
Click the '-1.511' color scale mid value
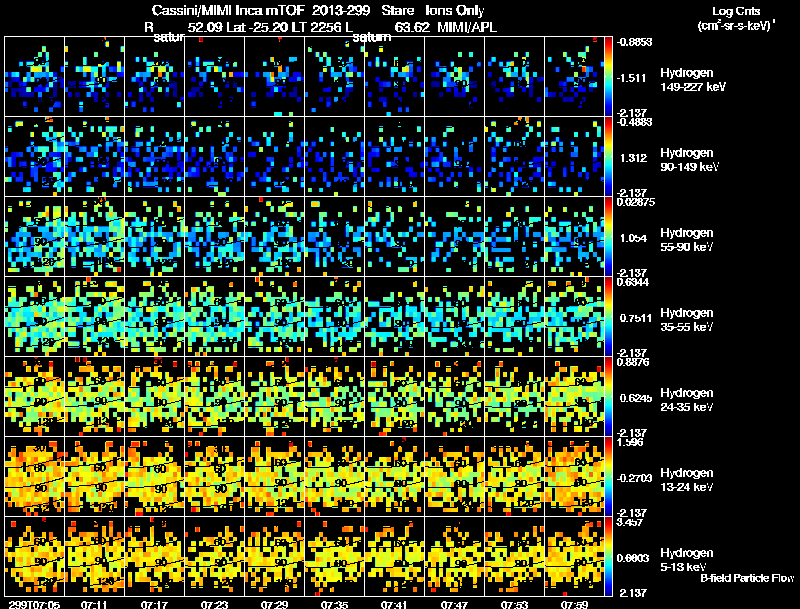point(632,78)
